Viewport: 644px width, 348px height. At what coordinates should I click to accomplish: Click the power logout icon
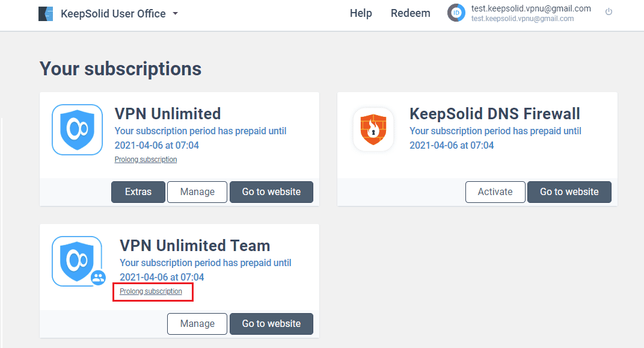609,12
